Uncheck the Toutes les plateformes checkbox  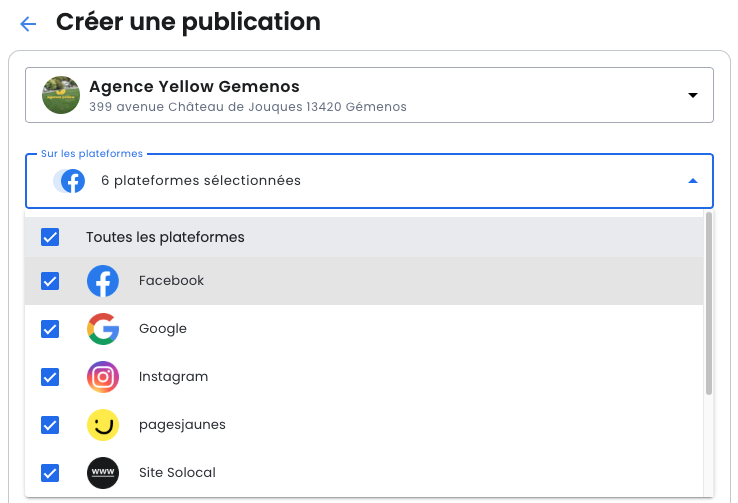click(x=50, y=237)
